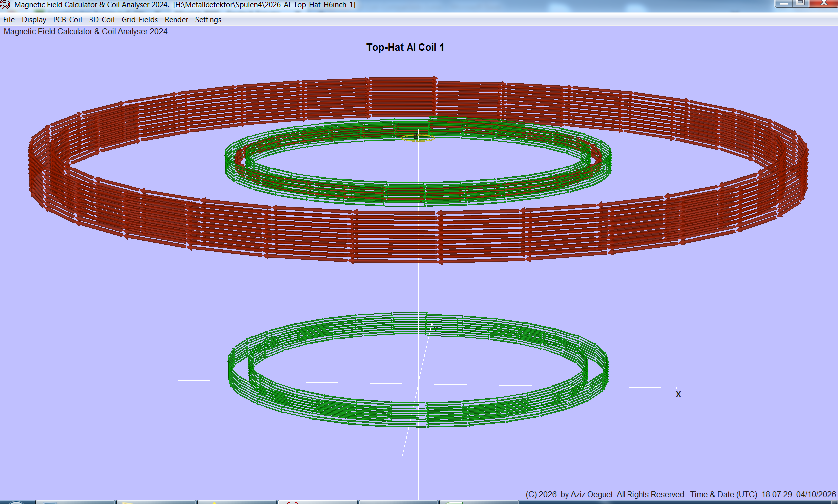Click the title 'Top-Hat AI Coil 1'
Image resolution: width=838 pixels, height=504 pixels.
pyautogui.click(x=406, y=47)
